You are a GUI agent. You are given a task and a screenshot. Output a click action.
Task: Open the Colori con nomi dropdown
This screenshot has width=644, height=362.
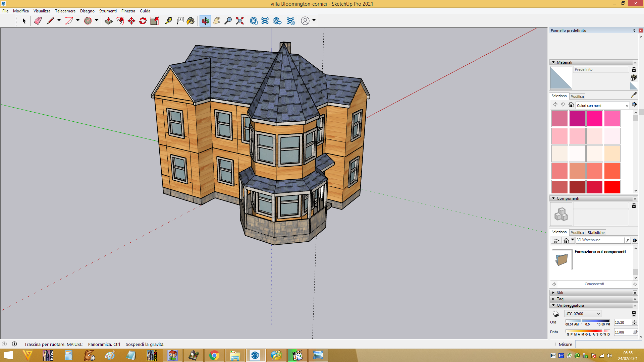(x=602, y=106)
